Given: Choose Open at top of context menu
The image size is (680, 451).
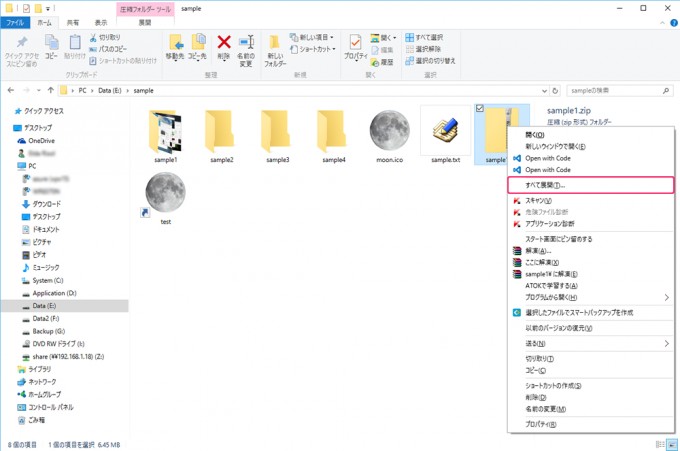Looking at the screenshot, I should point(591,135).
